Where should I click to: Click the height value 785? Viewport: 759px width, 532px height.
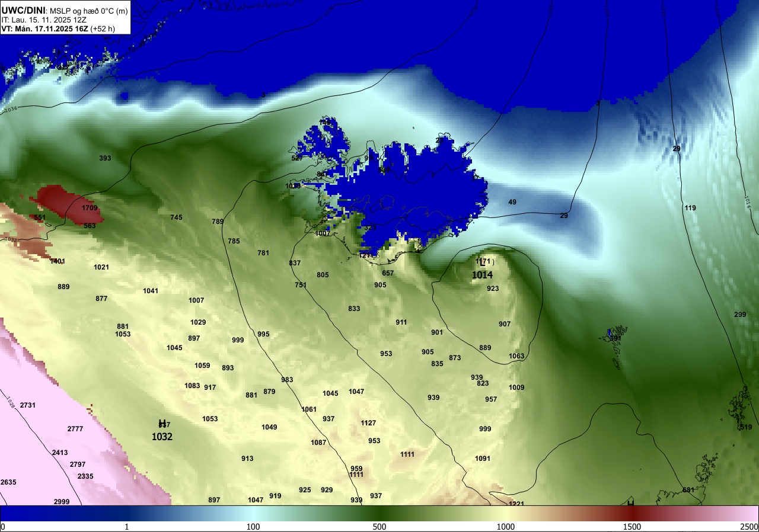[x=234, y=241]
